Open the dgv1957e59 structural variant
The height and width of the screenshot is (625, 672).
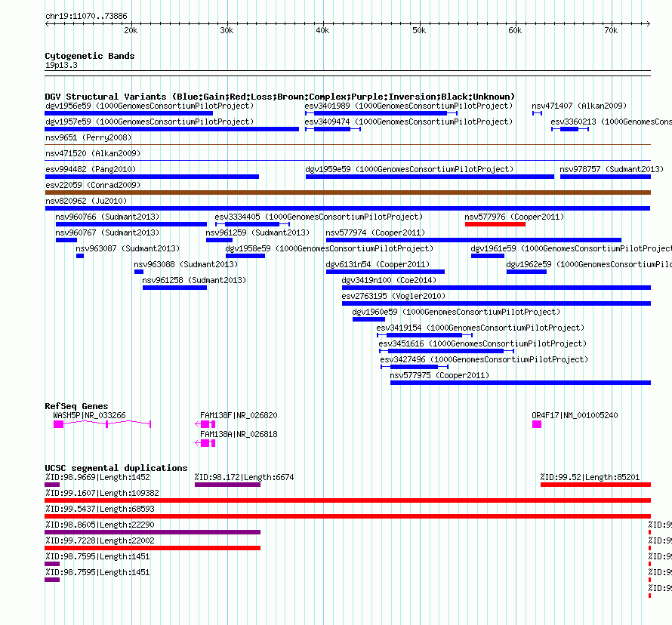point(172,129)
